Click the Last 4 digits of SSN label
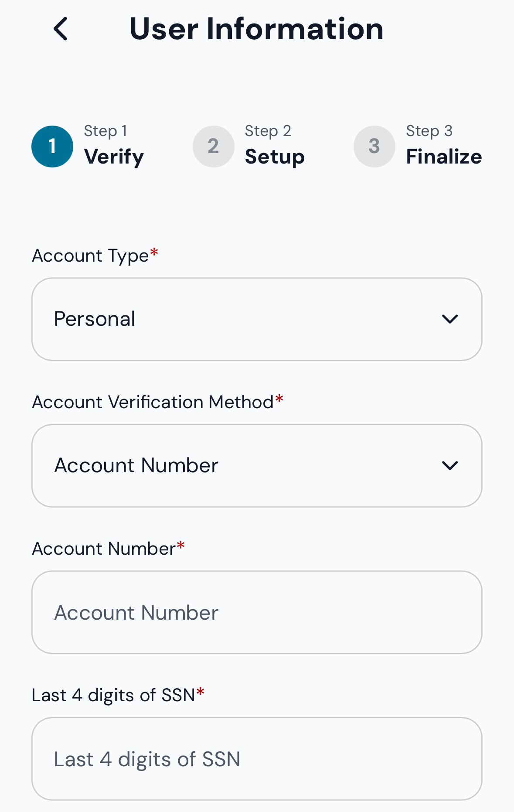514x812 pixels. (113, 695)
